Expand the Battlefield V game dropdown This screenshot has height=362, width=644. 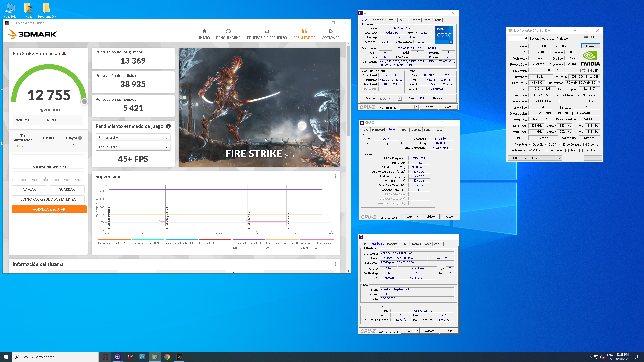133,138
